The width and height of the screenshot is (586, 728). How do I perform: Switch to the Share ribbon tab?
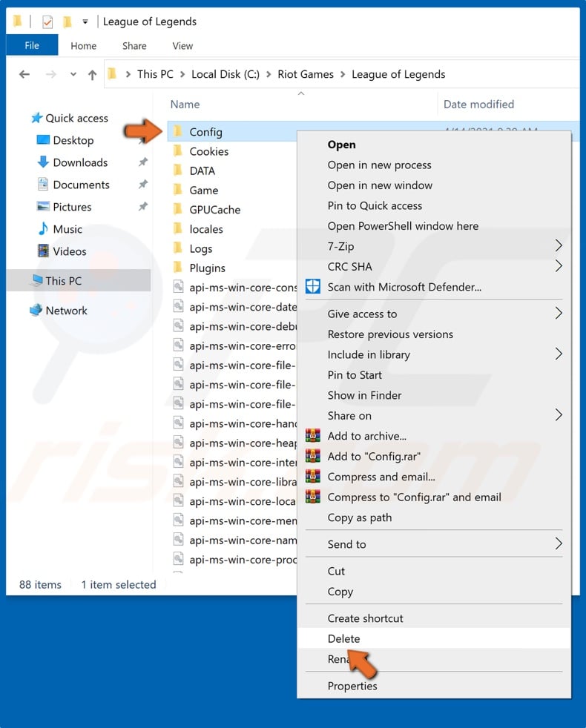click(x=134, y=46)
